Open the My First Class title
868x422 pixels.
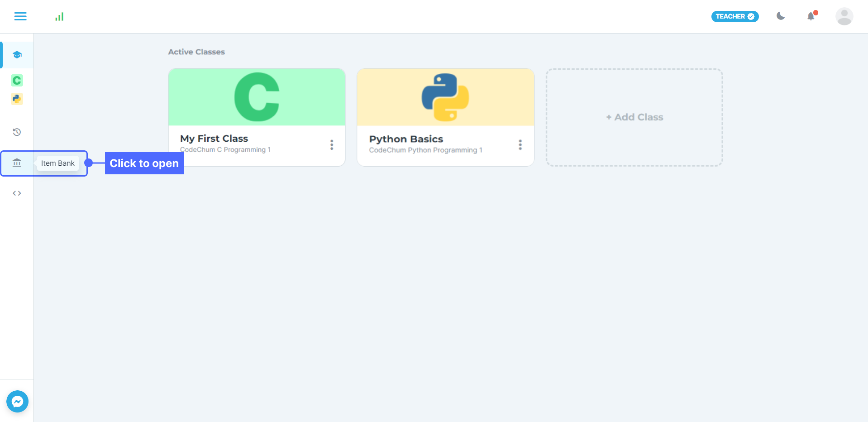point(214,139)
